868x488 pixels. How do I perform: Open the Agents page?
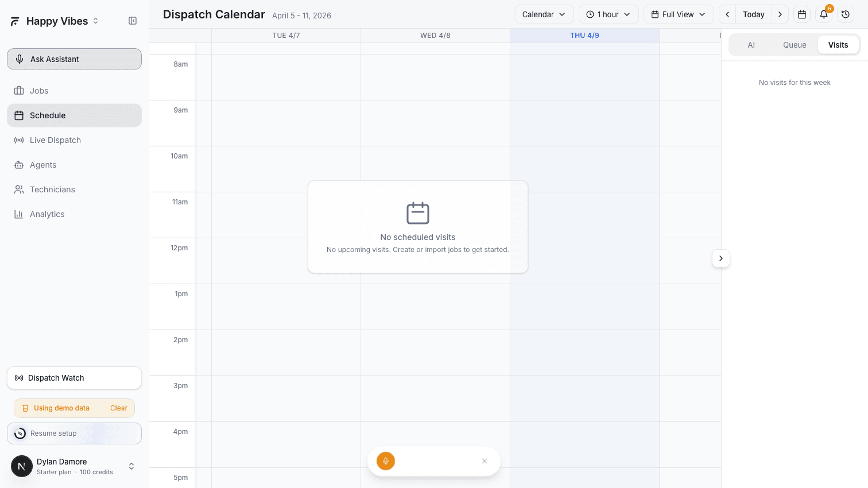pyautogui.click(x=42, y=165)
